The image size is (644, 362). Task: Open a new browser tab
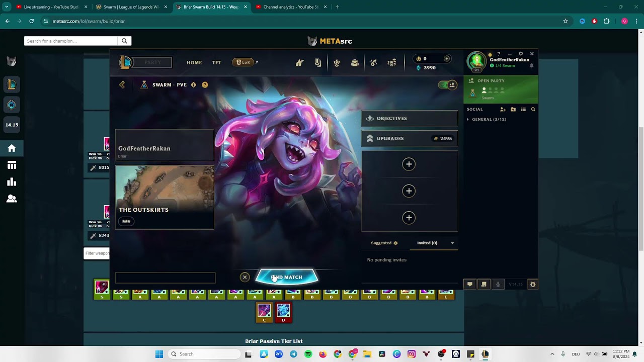click(337, 7)
